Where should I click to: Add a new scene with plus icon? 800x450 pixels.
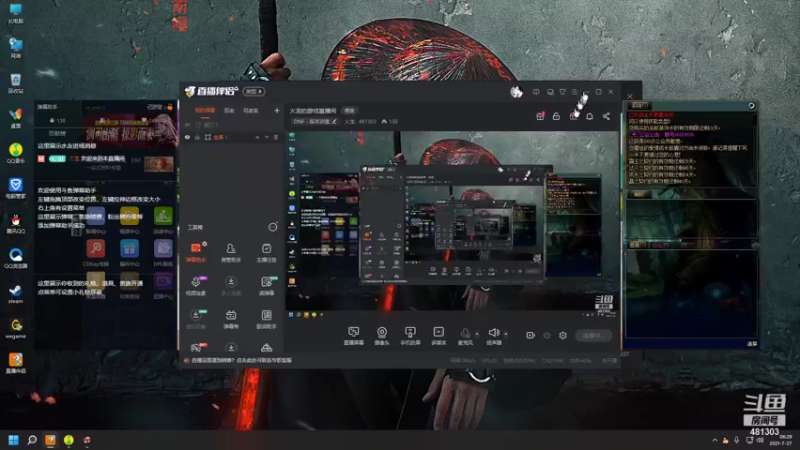point(277,110)
